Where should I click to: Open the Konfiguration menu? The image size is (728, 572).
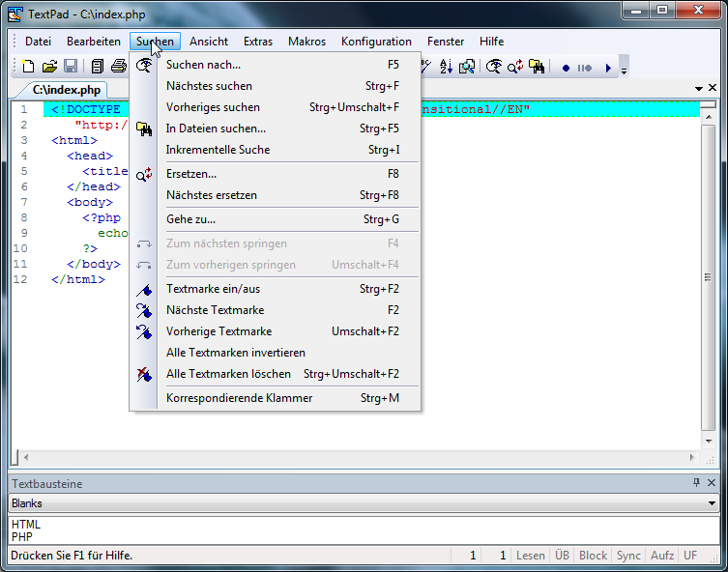coord(376,42)
